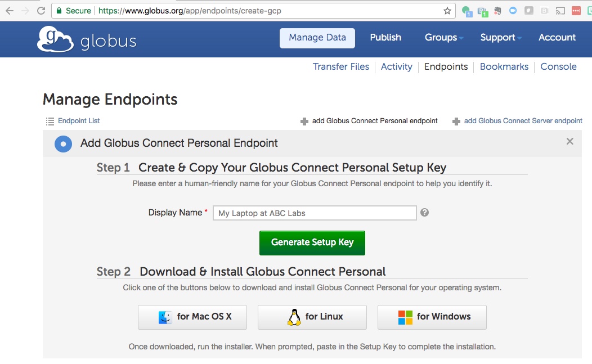Click plus icon for Server endpoint
The height and width of the screenshot is (364, 592).
coord(456,121)
